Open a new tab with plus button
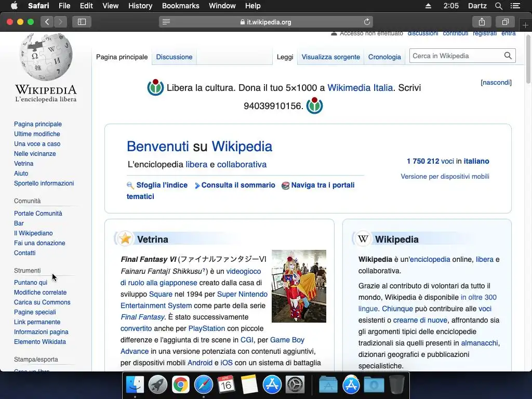 tap(525, 25)
